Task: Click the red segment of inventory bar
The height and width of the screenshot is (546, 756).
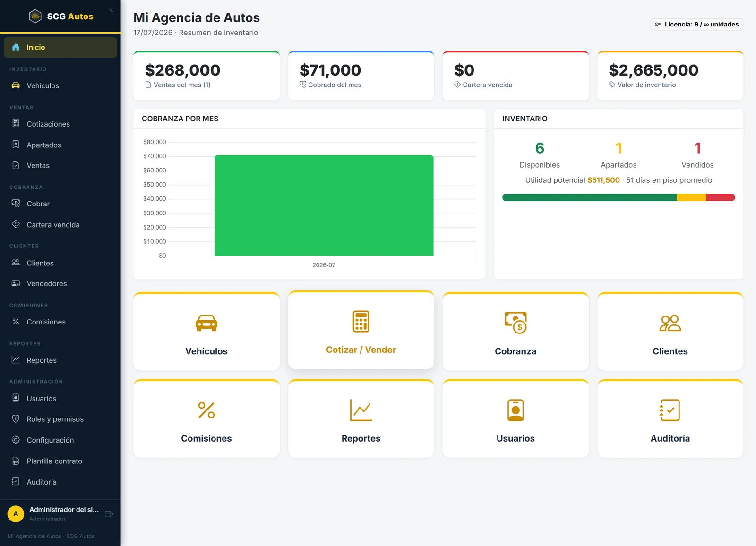Action: (x=721, y=197)
